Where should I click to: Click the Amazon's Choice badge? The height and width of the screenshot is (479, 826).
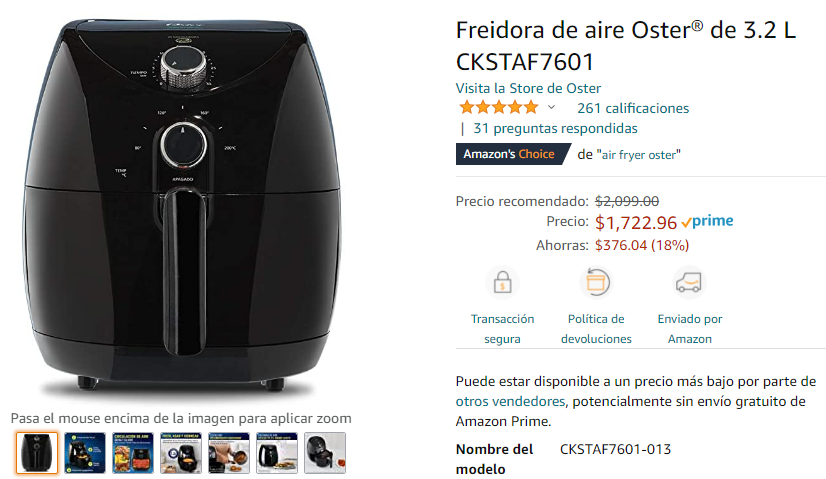[513, 154]
